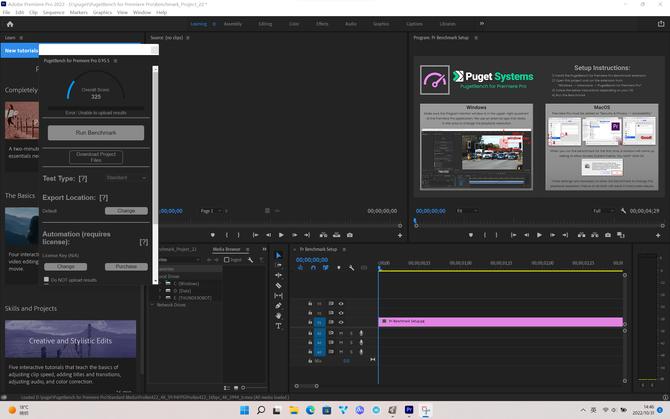The image size is (670, 419).
Task: Click the Download Project Files button
Action: coord(96,157)
